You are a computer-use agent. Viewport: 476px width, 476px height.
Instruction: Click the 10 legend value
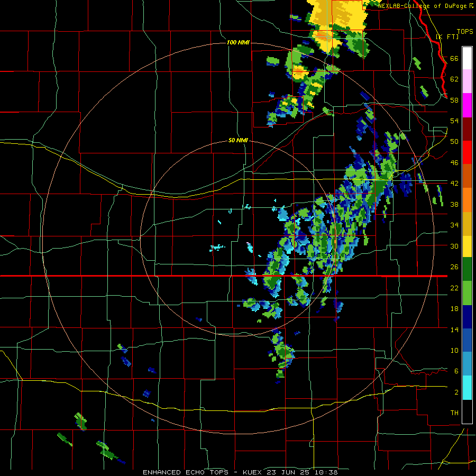pos(454,350)
